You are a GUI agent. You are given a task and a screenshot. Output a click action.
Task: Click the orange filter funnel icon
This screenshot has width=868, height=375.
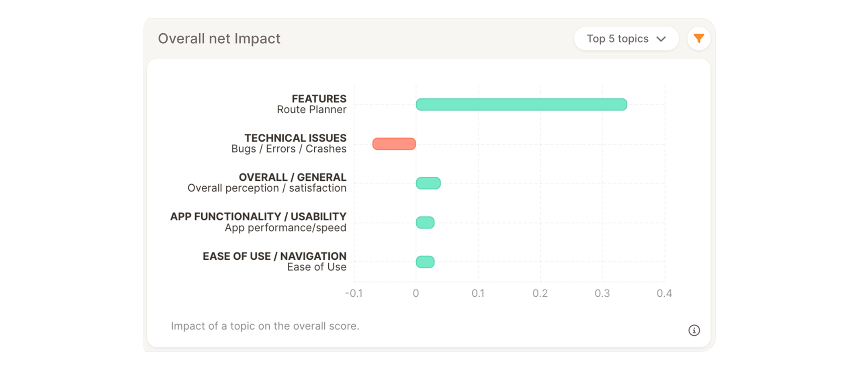point(699,39)
